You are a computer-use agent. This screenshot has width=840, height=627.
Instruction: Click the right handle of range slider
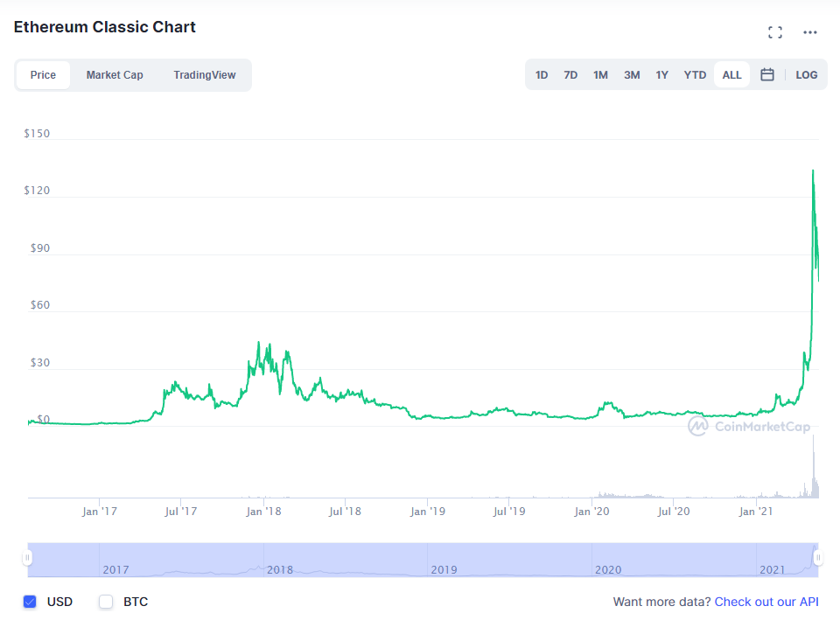click(818, 558)
